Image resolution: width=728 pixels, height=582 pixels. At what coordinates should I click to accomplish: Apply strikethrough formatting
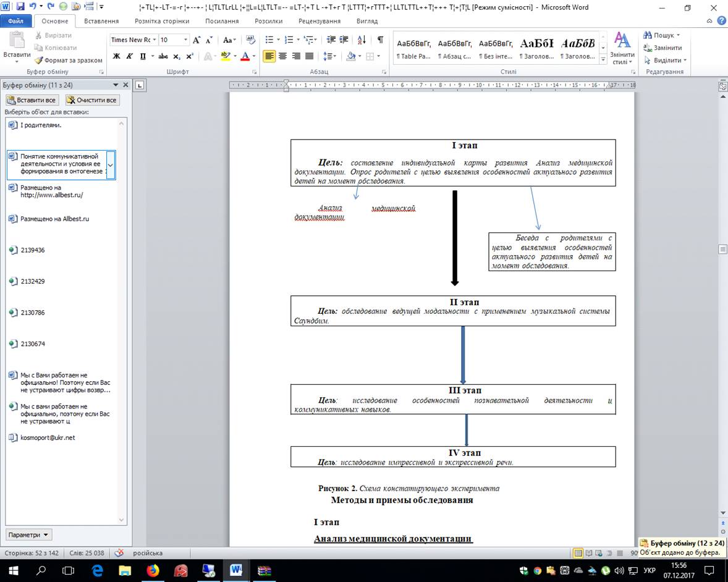(163, 56)
